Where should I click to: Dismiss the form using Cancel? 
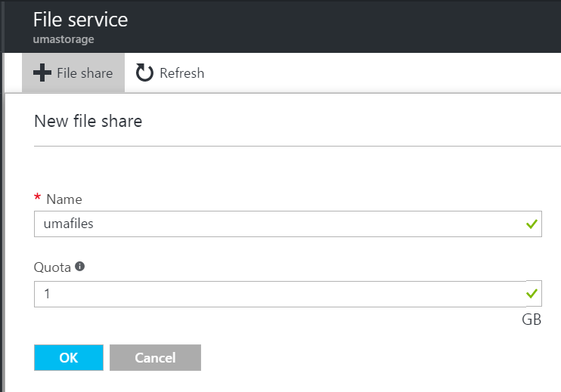pos(155,357)
